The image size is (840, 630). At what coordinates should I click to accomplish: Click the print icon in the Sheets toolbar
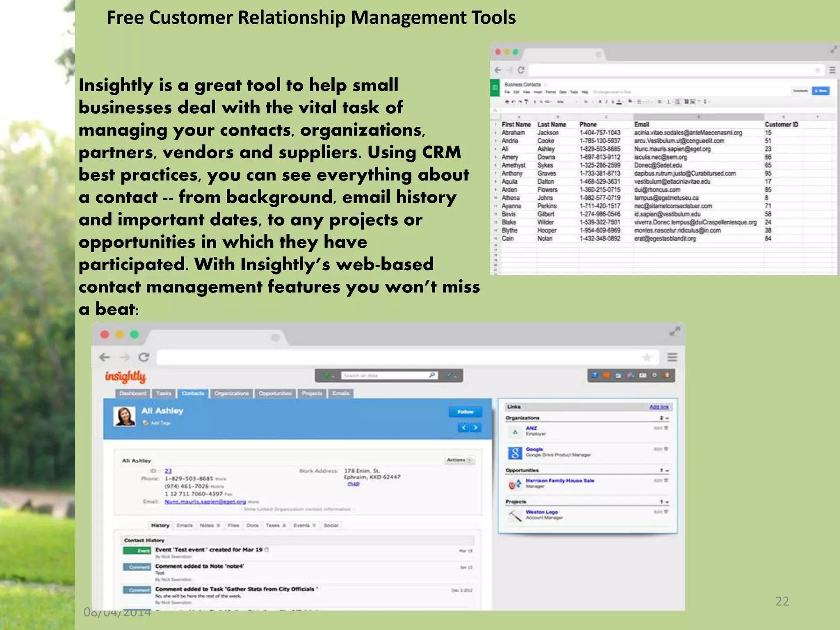click(507, 102)
